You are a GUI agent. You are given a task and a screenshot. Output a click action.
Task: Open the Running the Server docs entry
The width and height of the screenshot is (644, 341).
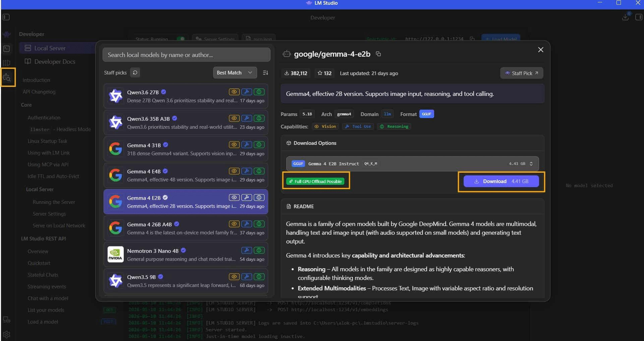54,202
